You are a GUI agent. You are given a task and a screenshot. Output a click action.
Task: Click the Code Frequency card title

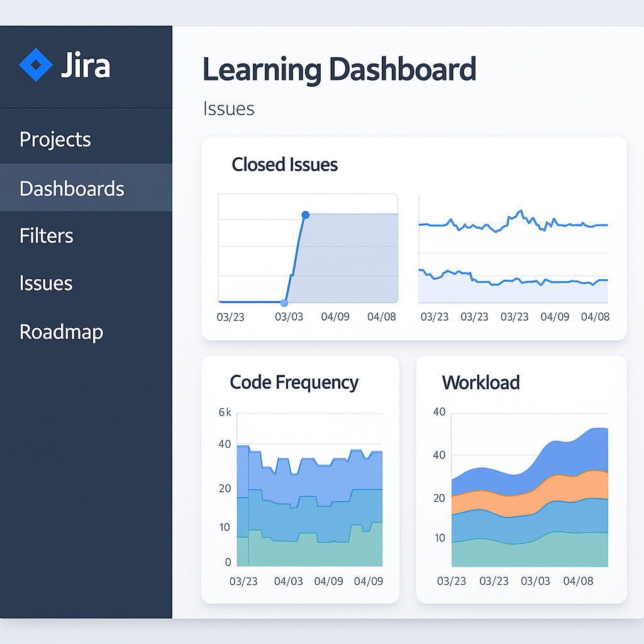(x=294, y=382)
